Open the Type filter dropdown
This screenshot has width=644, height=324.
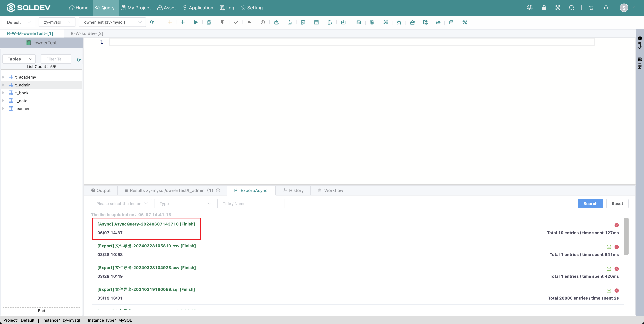184,204
